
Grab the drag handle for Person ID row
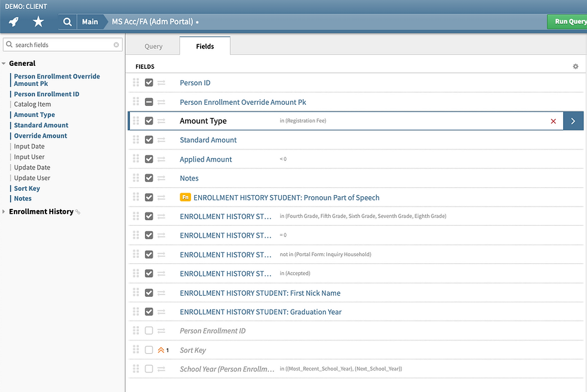point(136,83)
